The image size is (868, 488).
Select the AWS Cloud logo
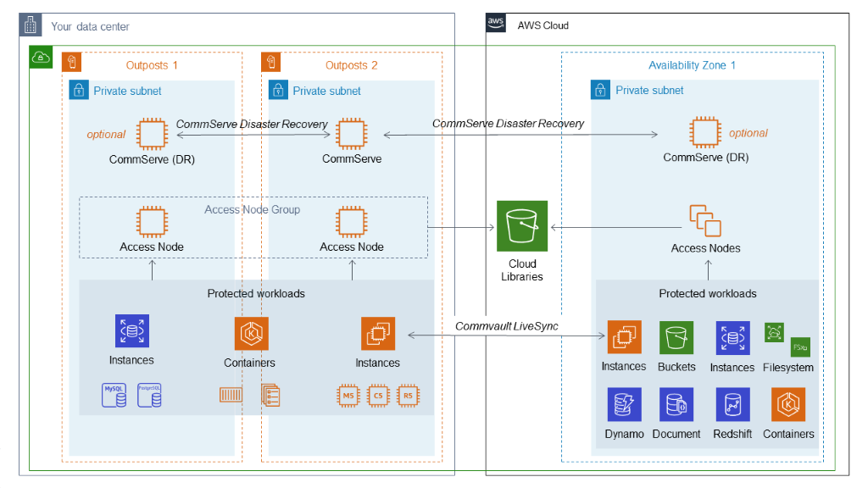(x=496, y=24)
